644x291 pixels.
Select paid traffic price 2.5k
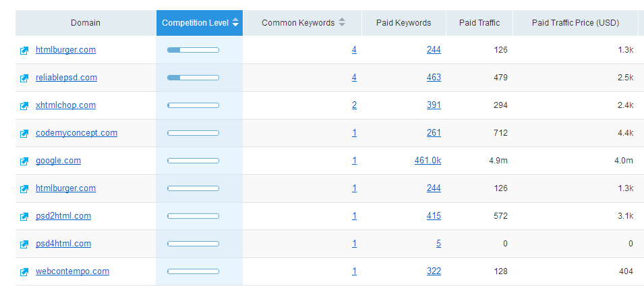pos(626,77)
